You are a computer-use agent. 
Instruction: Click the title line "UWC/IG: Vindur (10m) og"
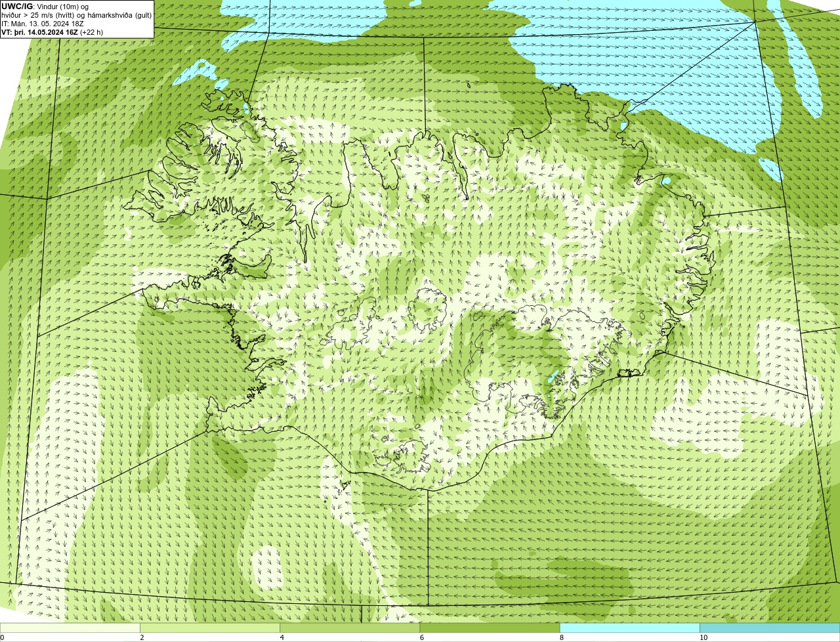(x=45, y=7)
